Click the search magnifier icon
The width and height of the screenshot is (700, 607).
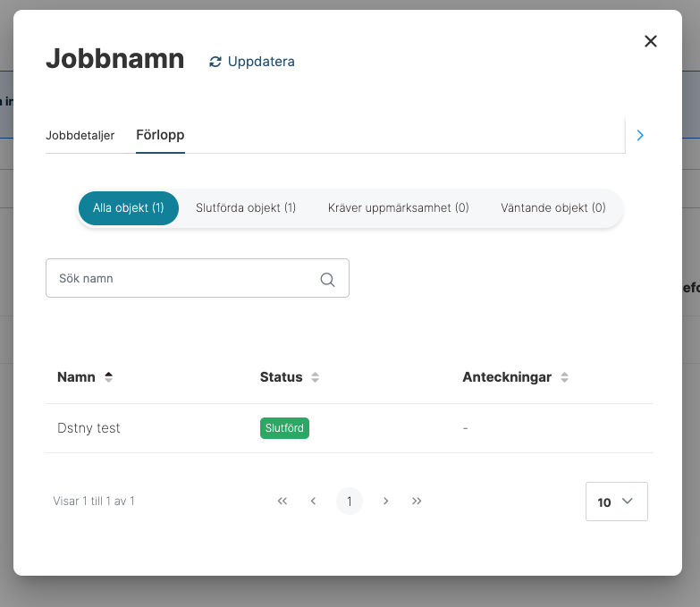pyautogui.click(x=327, y=280)
